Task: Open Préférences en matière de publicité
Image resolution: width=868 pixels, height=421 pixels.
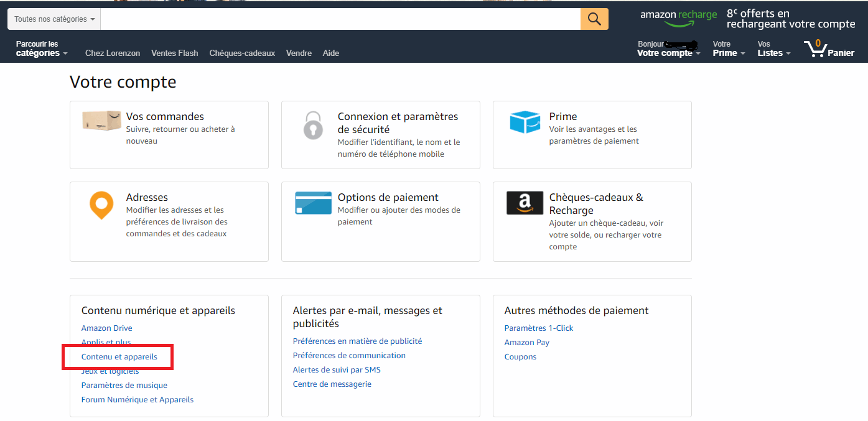Action: (357, 341)
